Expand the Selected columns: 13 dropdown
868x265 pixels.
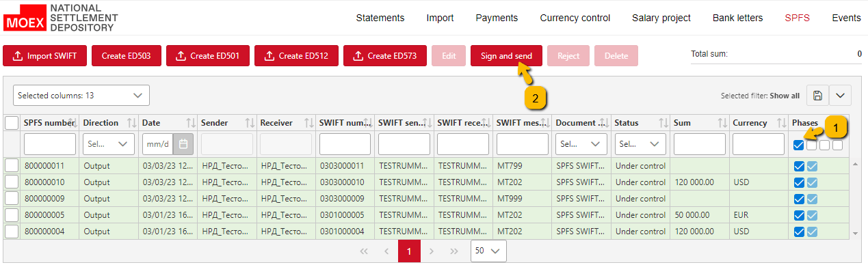point(81,95)
